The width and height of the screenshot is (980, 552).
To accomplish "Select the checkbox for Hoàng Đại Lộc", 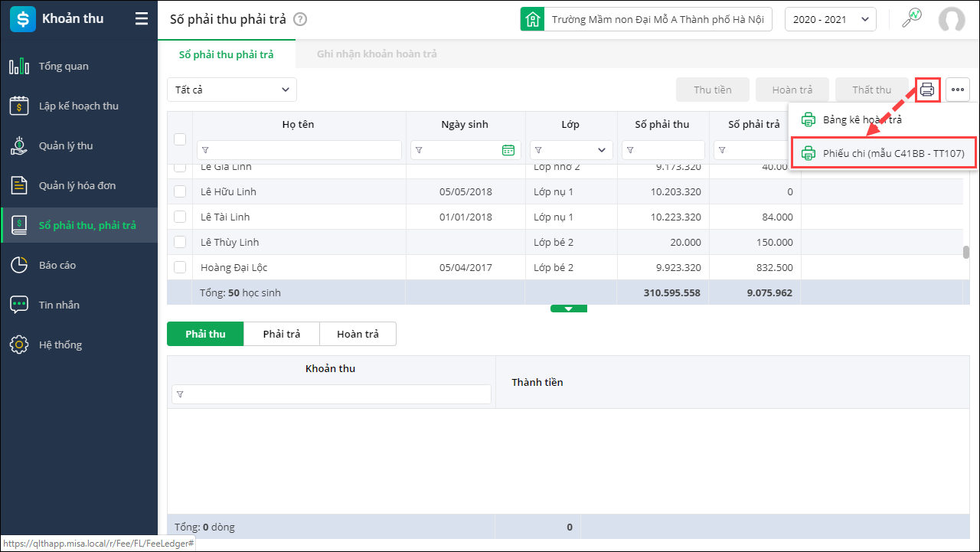I will (180, 267).
